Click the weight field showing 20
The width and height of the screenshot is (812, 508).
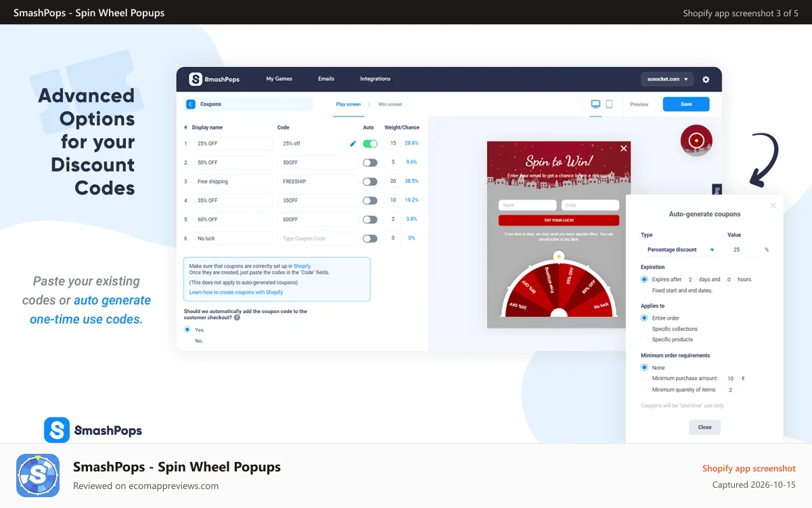click(393, 182)
